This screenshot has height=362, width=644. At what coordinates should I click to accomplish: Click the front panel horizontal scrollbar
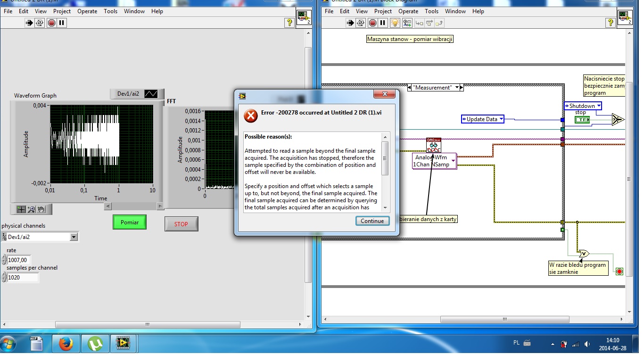click(147, 324)
